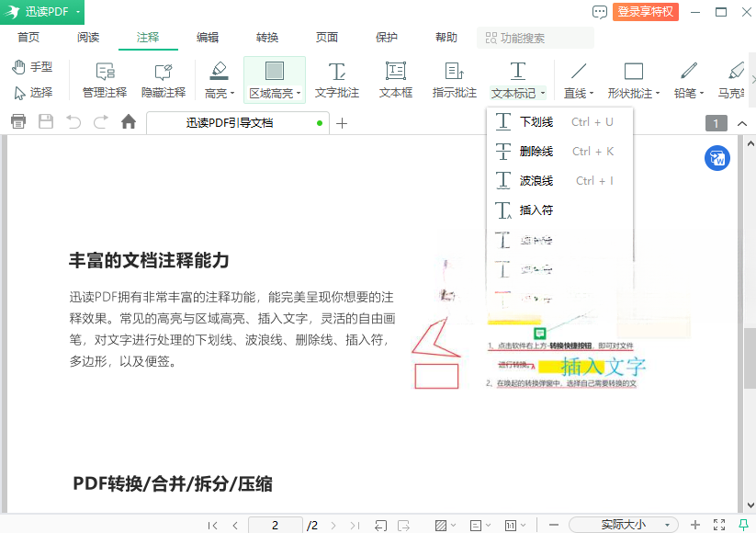The height and width of the screenshot is (533, 756).
Task: Click the save icon
Action: pos(46,121)
